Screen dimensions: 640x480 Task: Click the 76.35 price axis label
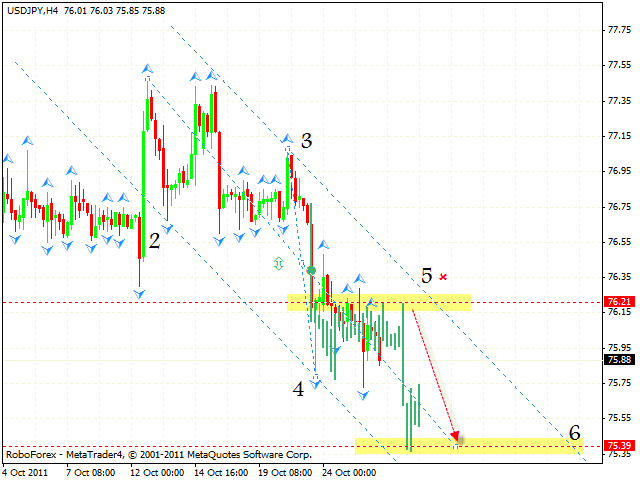[619, 277]
